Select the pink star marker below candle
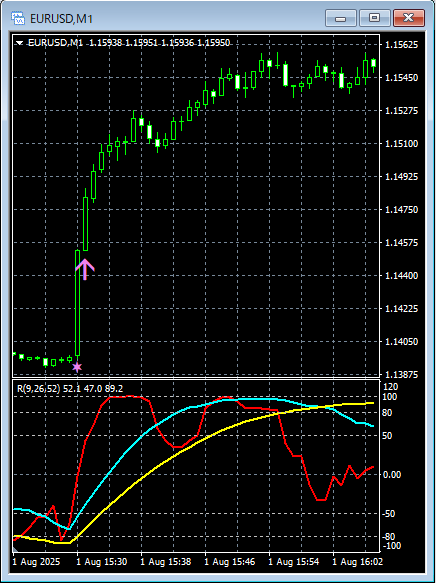 [x=77, y=367]
